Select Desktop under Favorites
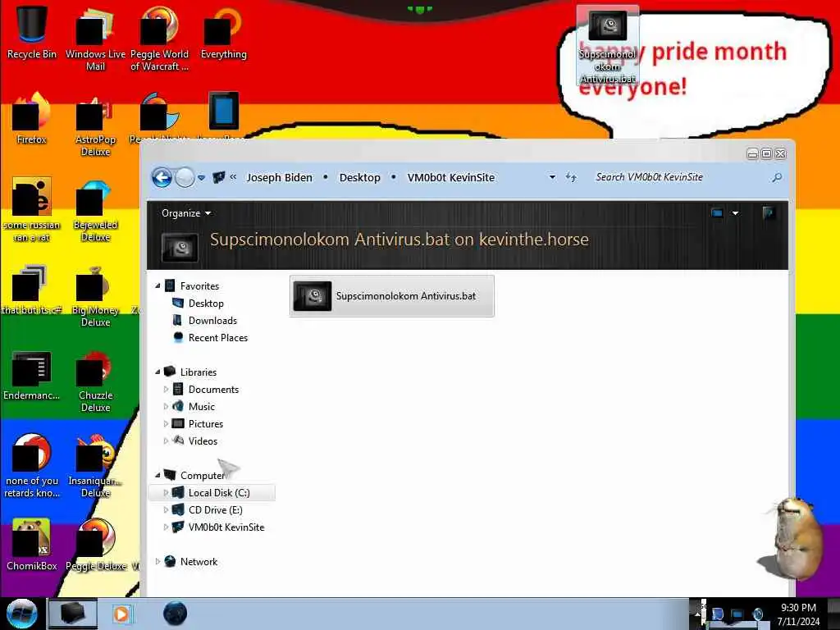Viewport: 840px width, 630px height. pos(206,304)
